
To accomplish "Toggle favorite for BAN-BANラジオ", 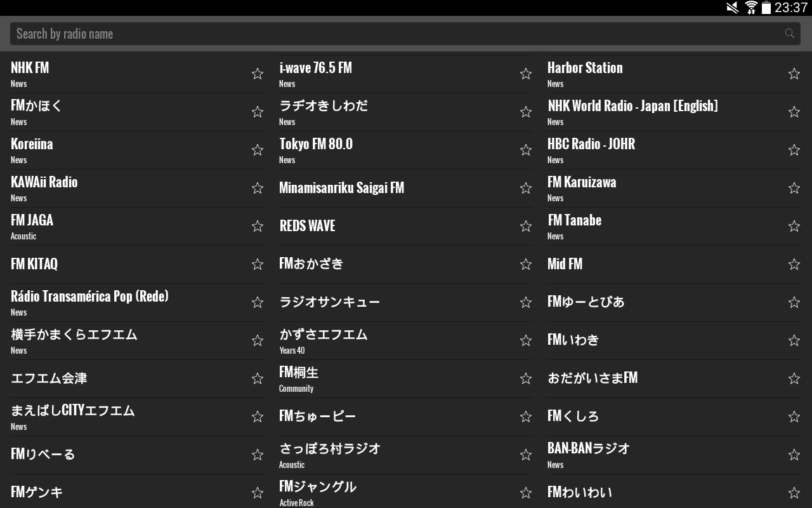I will click(794, 455).
